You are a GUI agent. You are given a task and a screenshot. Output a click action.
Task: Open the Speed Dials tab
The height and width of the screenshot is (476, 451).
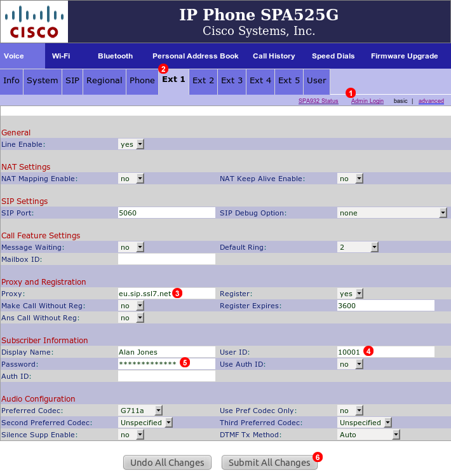333,56
